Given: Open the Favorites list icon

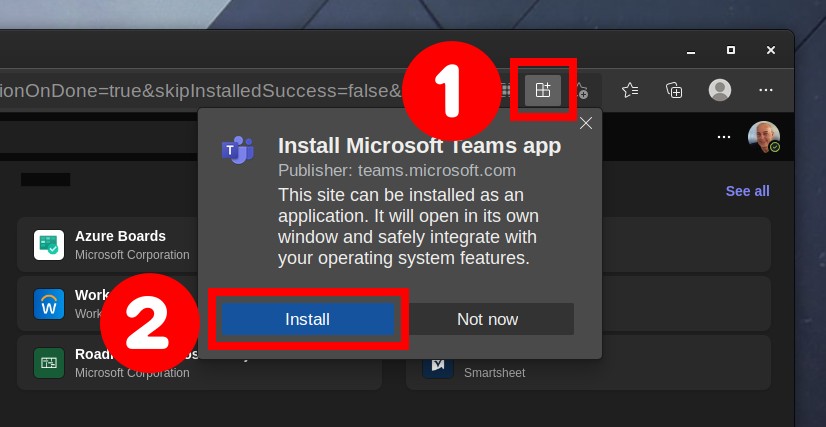Looking at the screenshot, I should (x=630, y=91).
